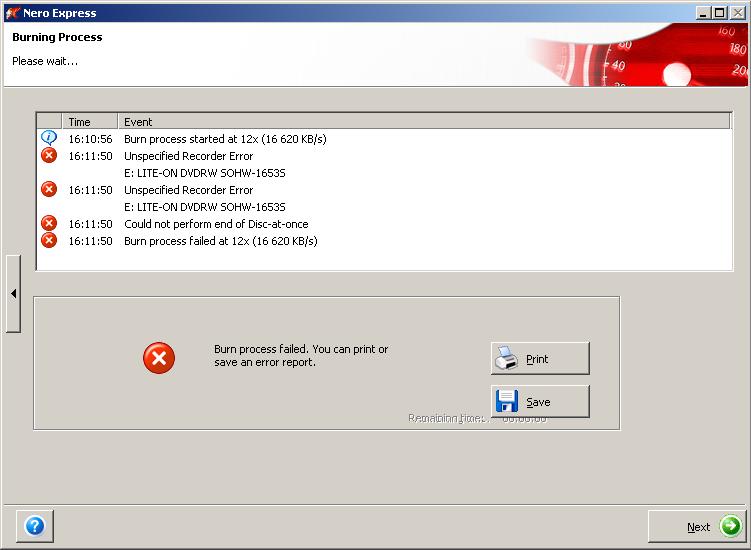Click the printer icon on Print button
Screen dimensions: 751x550
tap(506, 358)
